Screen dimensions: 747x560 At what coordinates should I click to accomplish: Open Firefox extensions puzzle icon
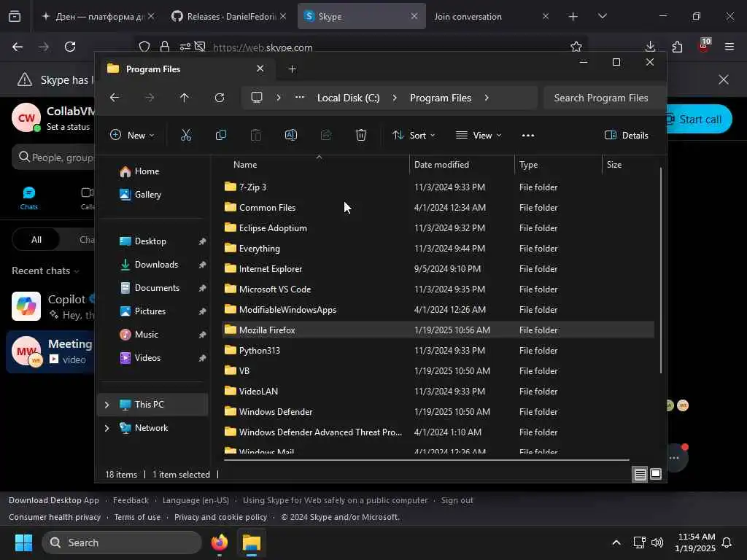point(677,47)
